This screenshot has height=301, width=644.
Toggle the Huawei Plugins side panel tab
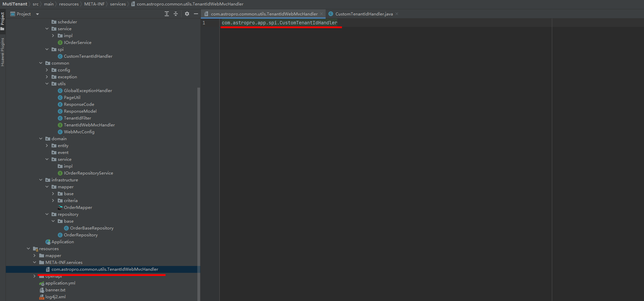tap(3, 52)
